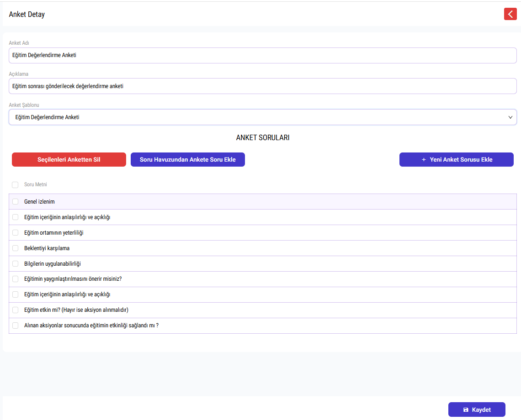Click the save disk icon on Kaydet
521x420 pixels.
pyautogui.click(x=466, y=409)
